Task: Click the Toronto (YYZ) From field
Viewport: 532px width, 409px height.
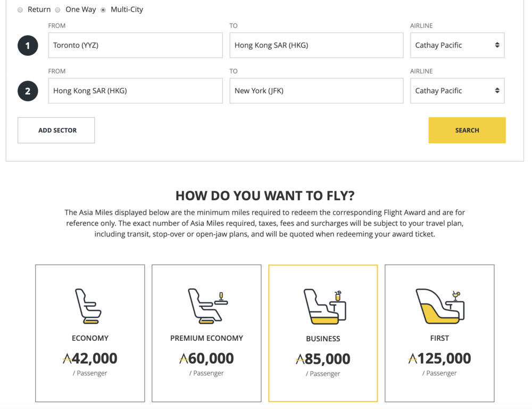Action: 135,45
